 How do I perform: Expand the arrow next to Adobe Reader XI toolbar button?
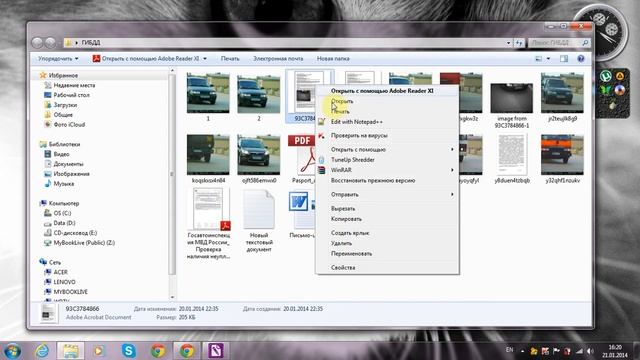pyautogui.click(x=205, y=59)
